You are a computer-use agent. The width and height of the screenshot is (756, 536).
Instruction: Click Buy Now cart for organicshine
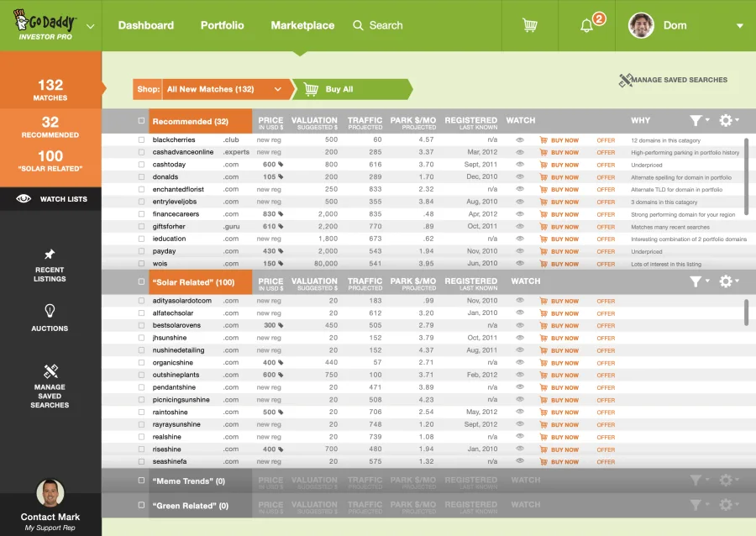point(543,363)
